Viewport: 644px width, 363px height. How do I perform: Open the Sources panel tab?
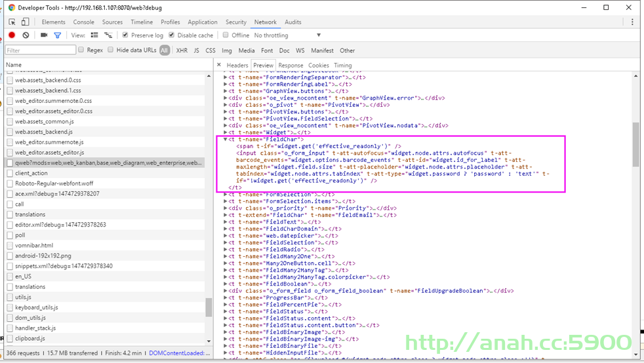tap(112, 22)
